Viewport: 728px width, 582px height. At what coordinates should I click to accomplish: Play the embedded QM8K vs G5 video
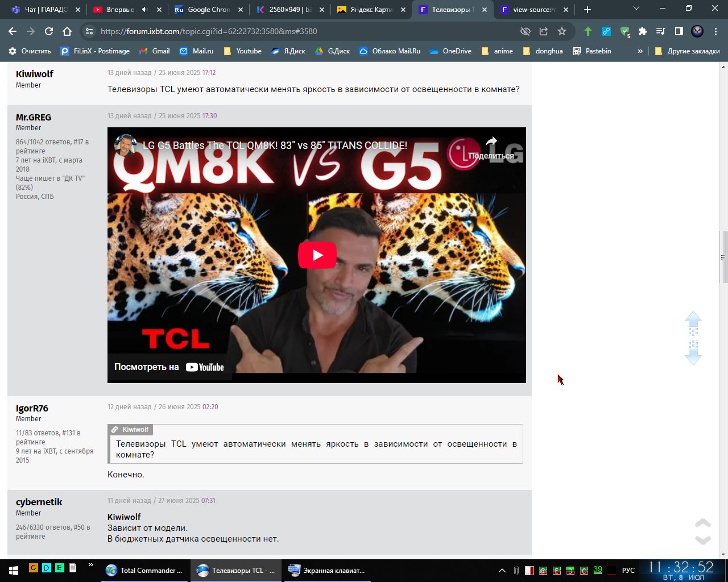[317, 255]
